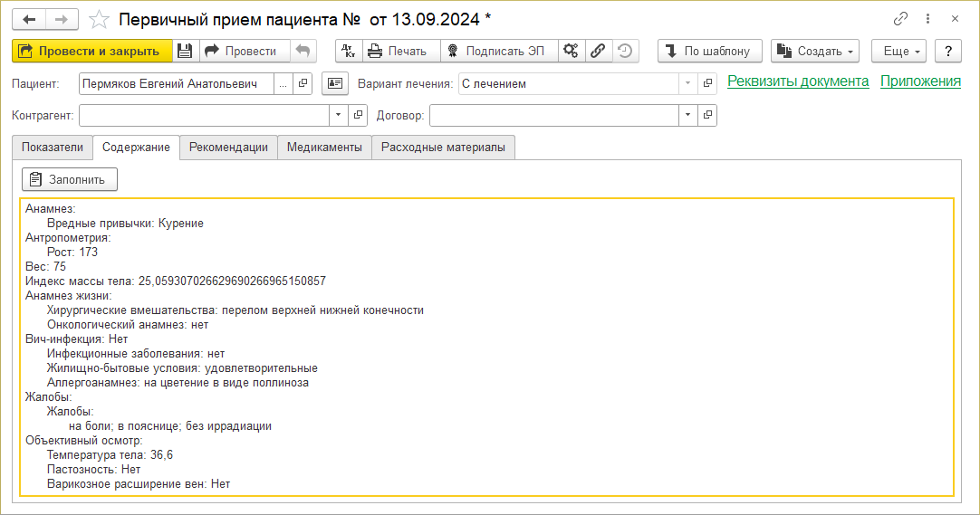Open the selected Вариант лечения value
The image size is (980, 515).
pyautogui.click(x=707, y=83)
